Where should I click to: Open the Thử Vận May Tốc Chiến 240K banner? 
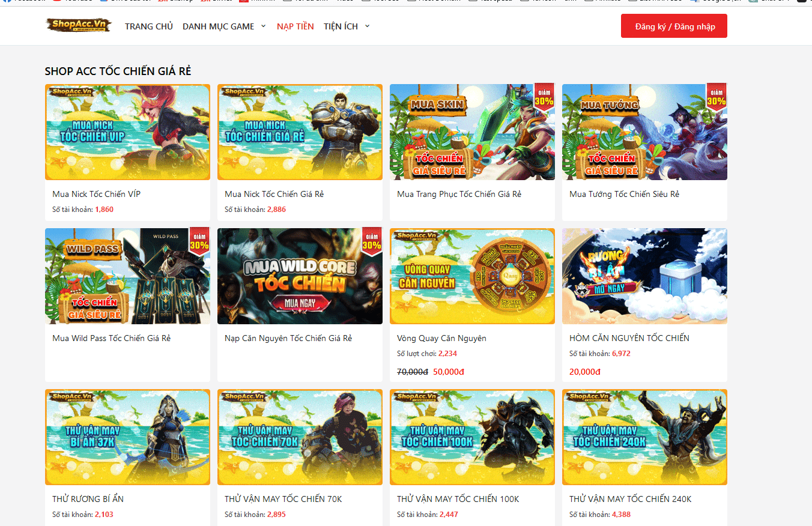tap(644, 437)
